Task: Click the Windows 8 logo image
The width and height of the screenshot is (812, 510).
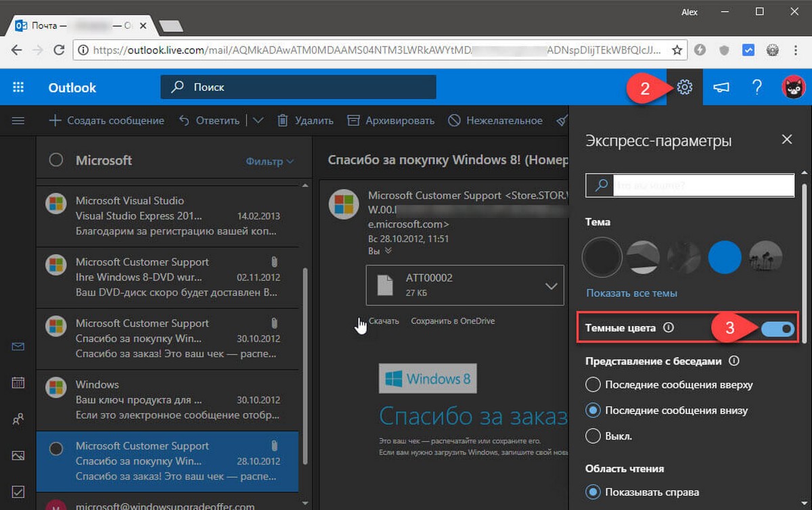Action: (428, 379)
